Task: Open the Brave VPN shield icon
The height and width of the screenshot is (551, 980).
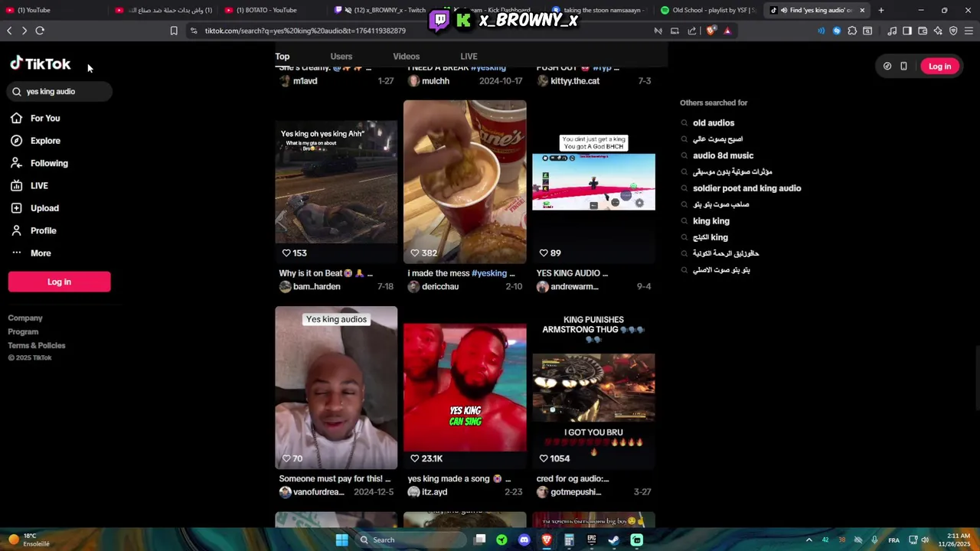Action: pos(953,31)
